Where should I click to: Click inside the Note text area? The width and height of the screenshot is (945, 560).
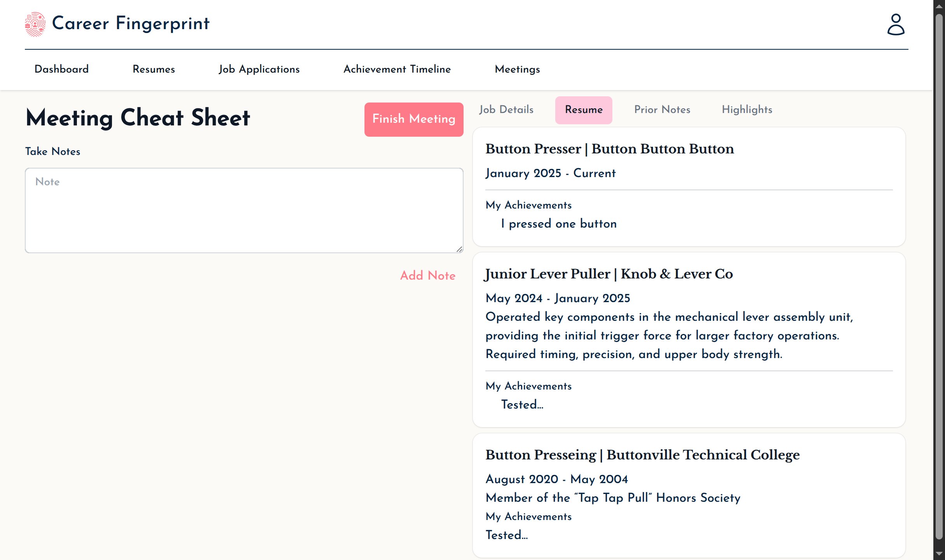(244, 210)
